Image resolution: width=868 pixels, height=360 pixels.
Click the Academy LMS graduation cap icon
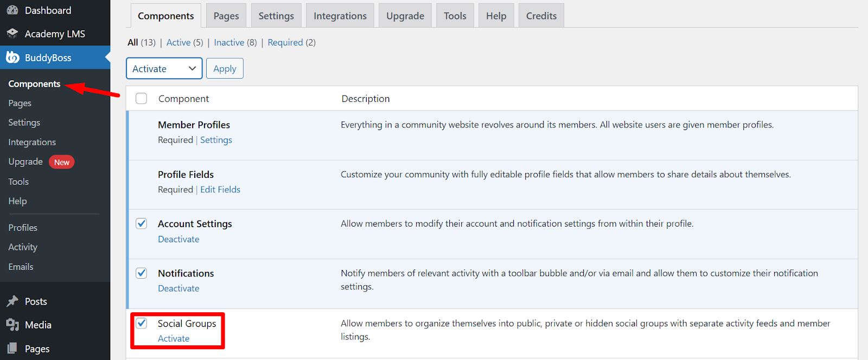coord(12,34)
